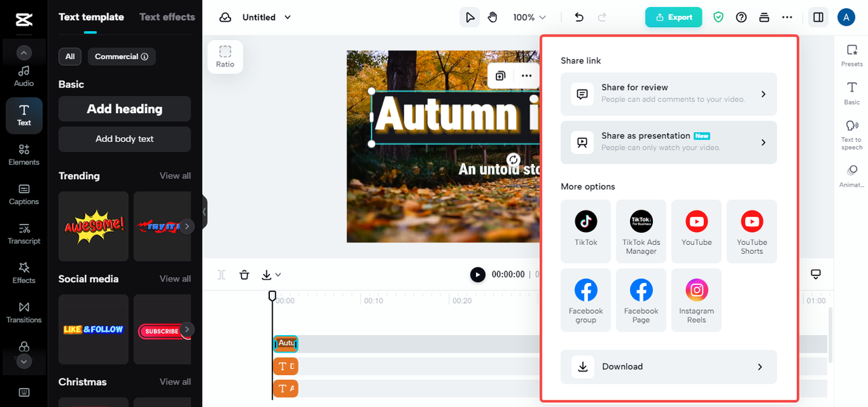Share to Facebook group
This screenshot has width=868, height=407.
tap(586, 300)
